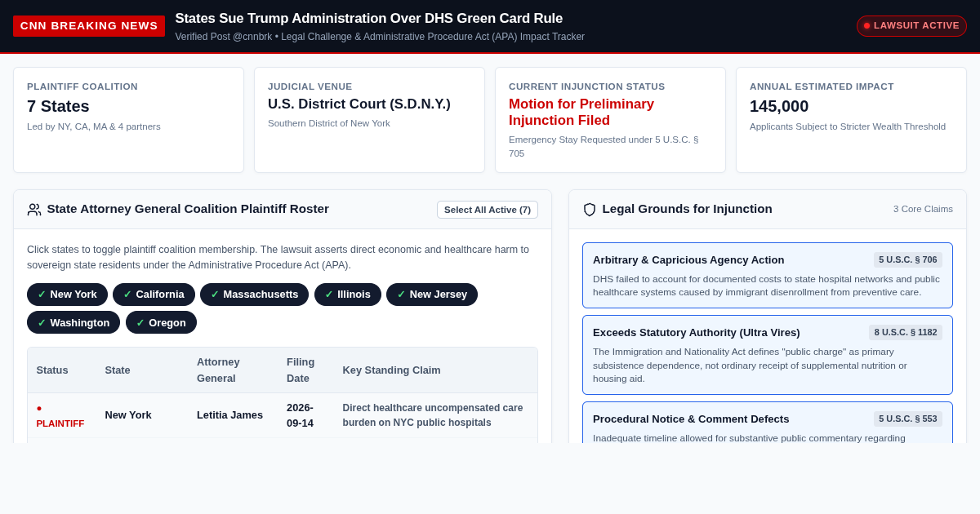Click the people icon beside Plaintiff Roster heading
980x514 pixels.
(x=34, y=210)
